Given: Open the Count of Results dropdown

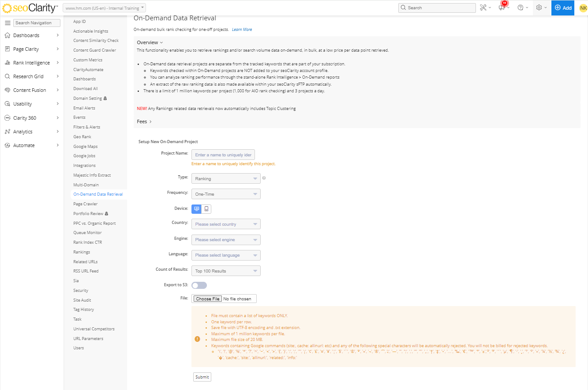Looking at the screenshot, I should [x=226, y=271].
